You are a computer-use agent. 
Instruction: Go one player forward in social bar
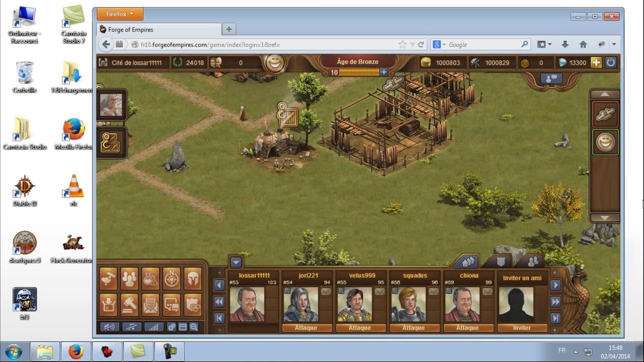coord(555,285)
